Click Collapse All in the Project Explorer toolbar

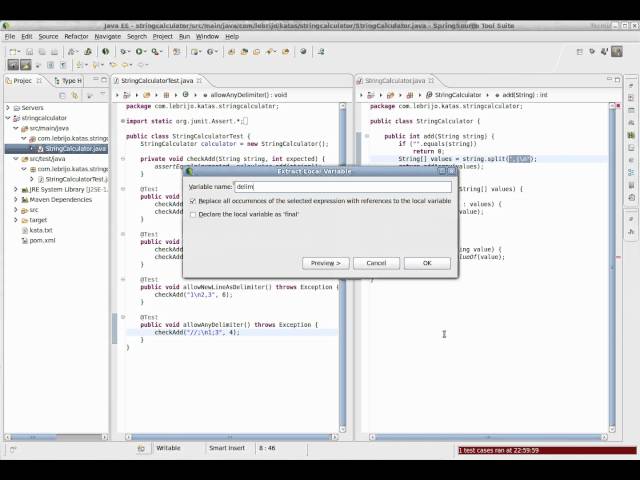coord(62,96)
